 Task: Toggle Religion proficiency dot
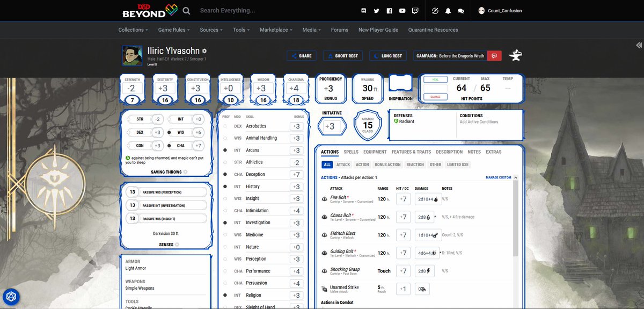tap(225, 295)
